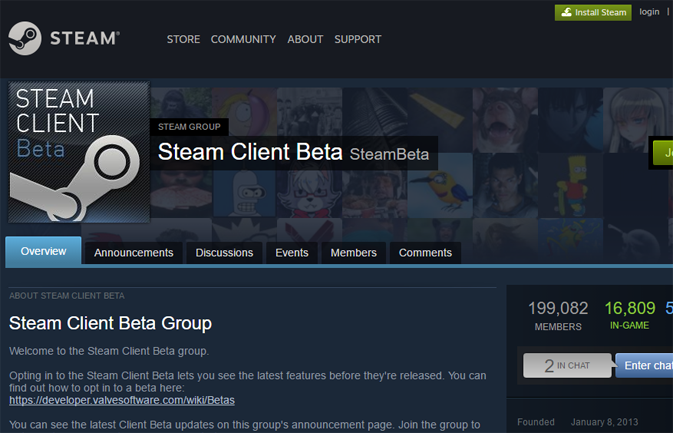Click the Steam Client Beta Group heading
This screenshot has width=673, height=433.
(110, 323)
